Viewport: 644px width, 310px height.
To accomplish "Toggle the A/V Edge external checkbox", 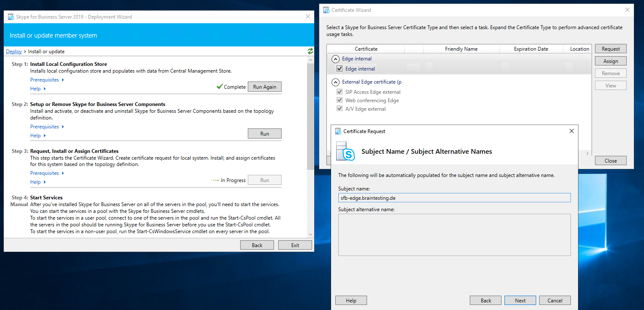I will pyautogui.click(x=339, y=109).
